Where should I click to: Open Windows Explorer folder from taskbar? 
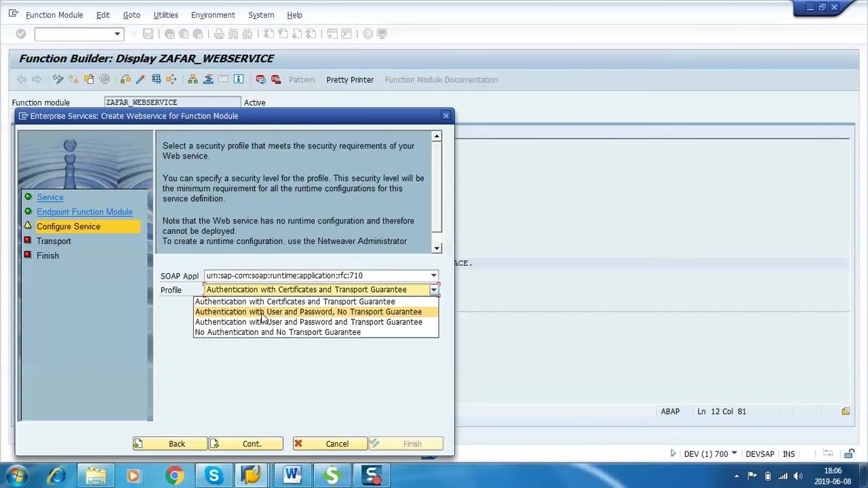coord(96,476)
